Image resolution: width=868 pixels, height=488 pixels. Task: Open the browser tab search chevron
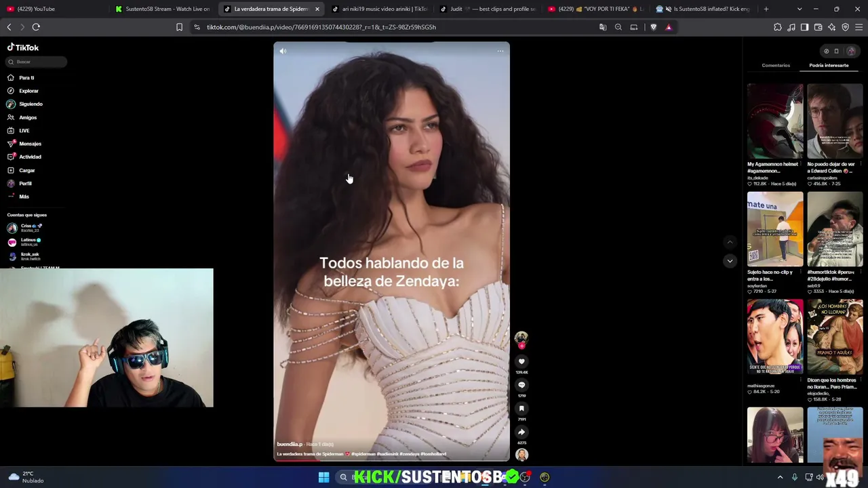click(800, 9)
